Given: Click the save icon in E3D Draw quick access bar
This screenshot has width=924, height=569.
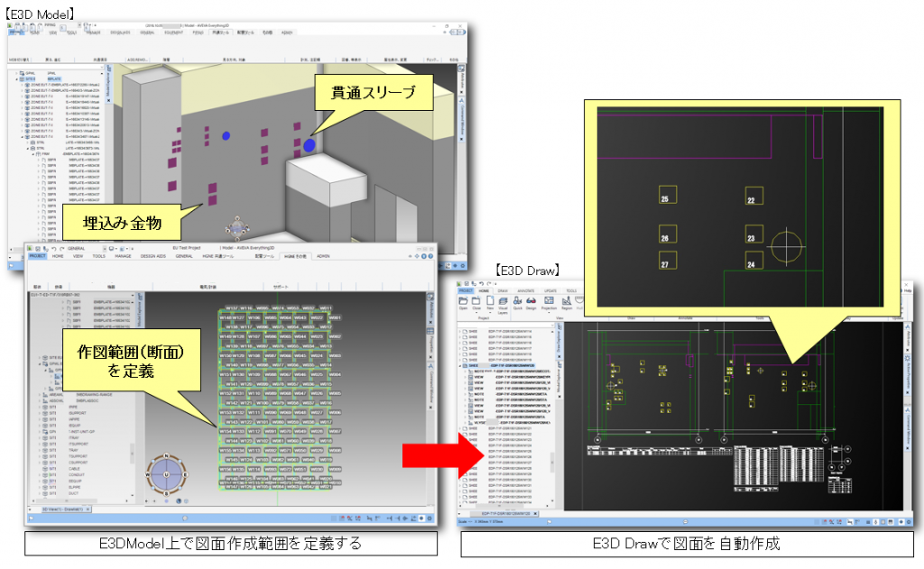Looking at the screenshot, I should coord(467,283).
